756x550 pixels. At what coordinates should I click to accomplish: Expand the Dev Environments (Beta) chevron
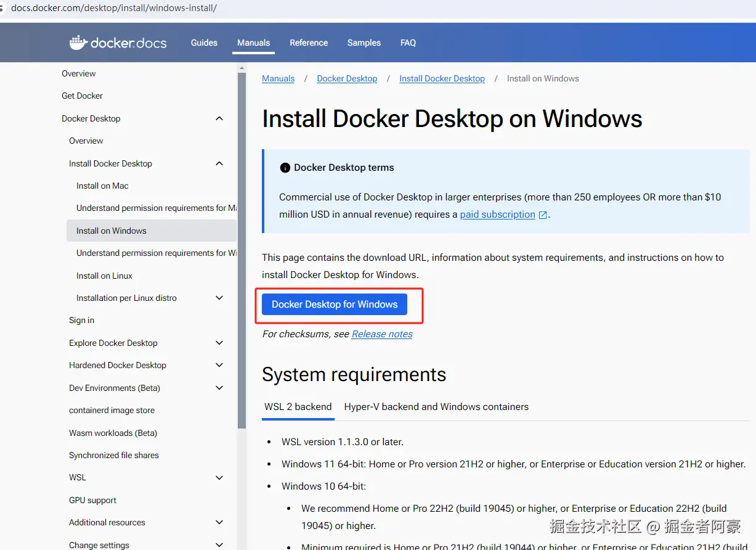coord(219,388)
